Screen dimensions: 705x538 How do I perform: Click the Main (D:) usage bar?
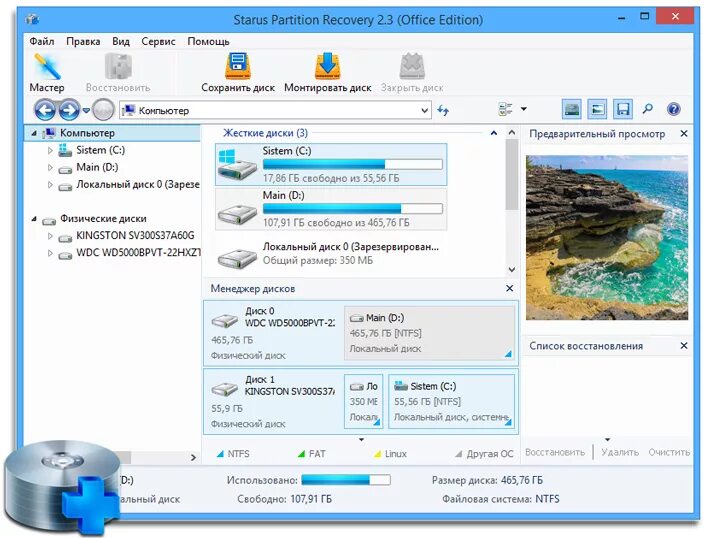(x=352, y=209)
